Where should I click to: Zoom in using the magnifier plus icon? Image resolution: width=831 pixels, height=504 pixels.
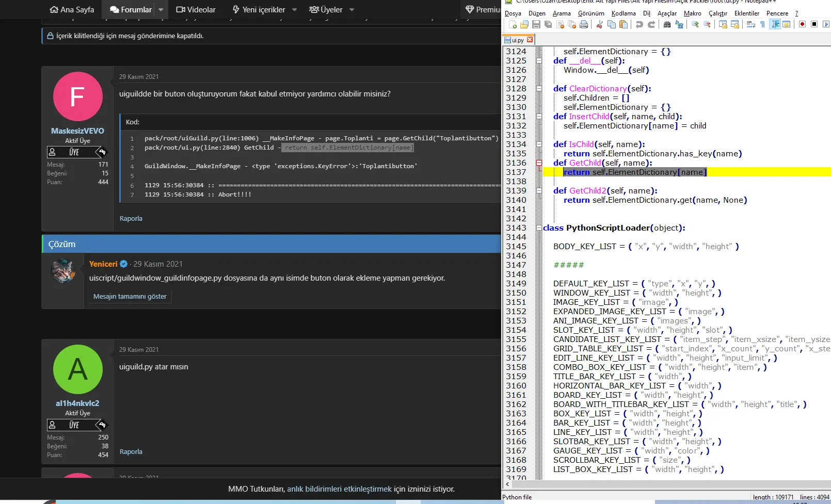pos(695,24)
